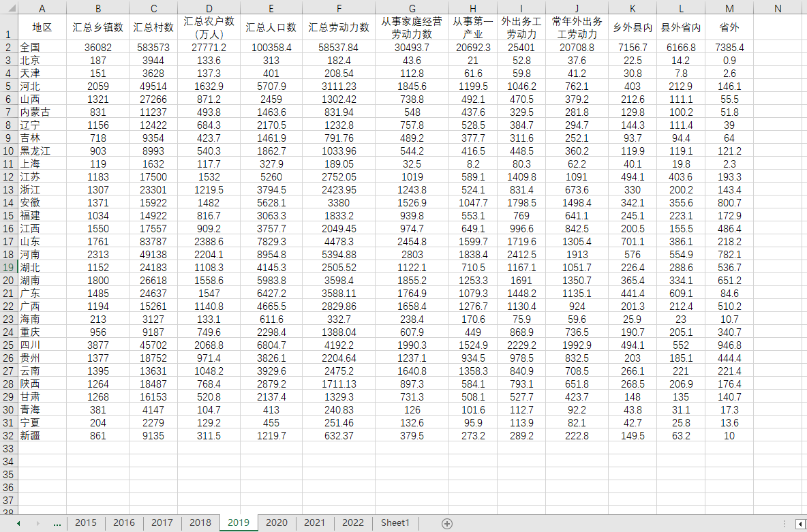
Task: Open the Sheet1 tab
Action: pos(395,522)
